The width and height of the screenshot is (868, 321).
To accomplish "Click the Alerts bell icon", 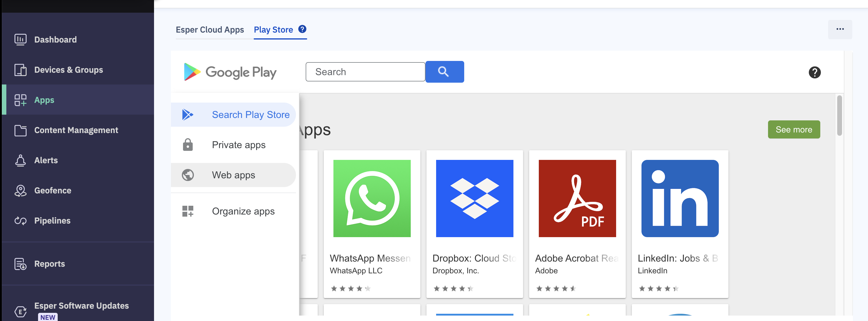I will (x=20, y=160).
